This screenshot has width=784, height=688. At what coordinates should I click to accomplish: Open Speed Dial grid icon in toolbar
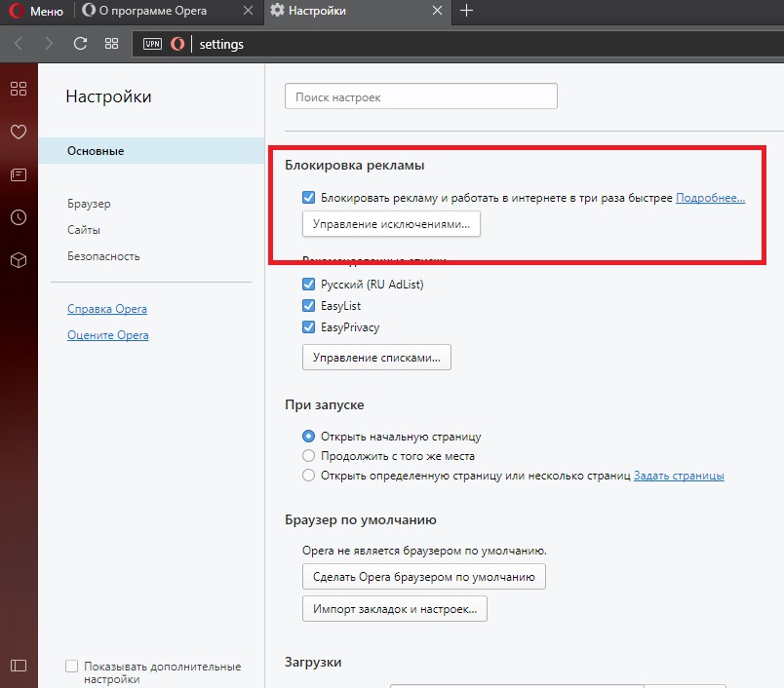[111, 44]
